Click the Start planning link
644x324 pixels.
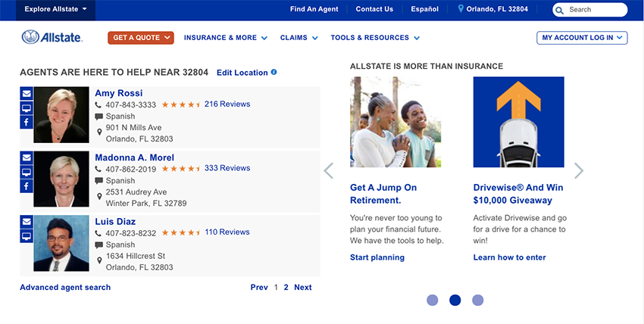377,257
